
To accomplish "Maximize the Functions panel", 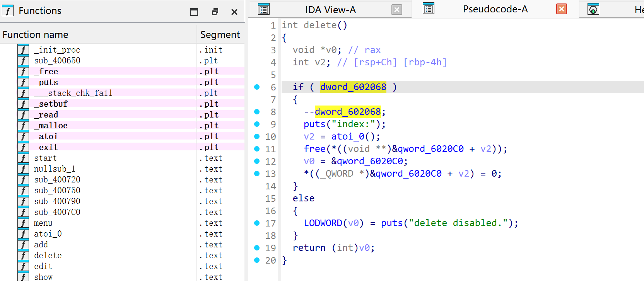I will [194, 12].
